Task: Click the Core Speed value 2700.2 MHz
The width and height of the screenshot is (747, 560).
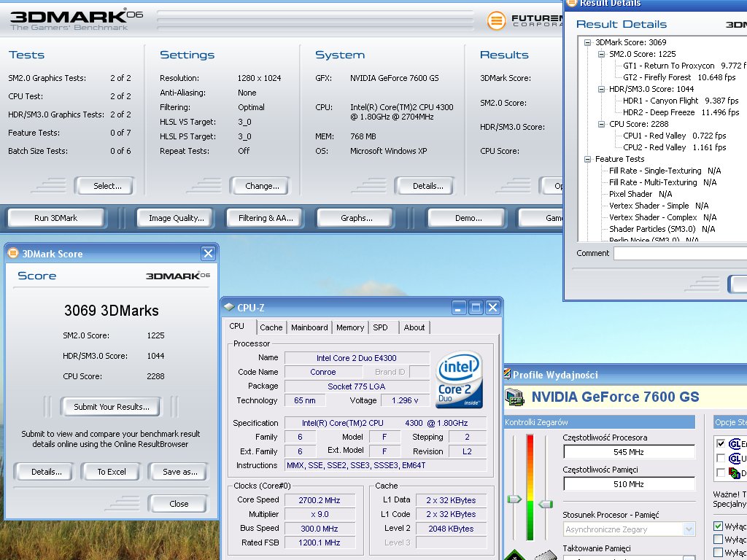Action: (x=320, y=500)
